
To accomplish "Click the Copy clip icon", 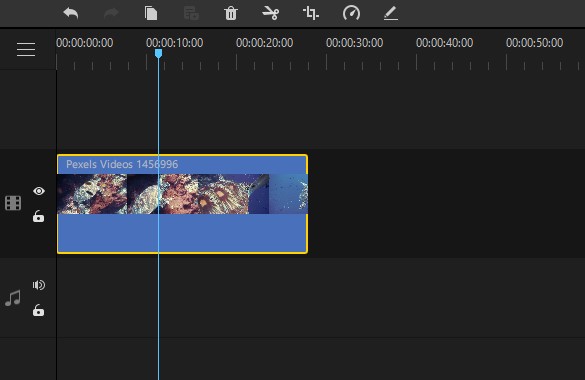I will tap(151, 13).
